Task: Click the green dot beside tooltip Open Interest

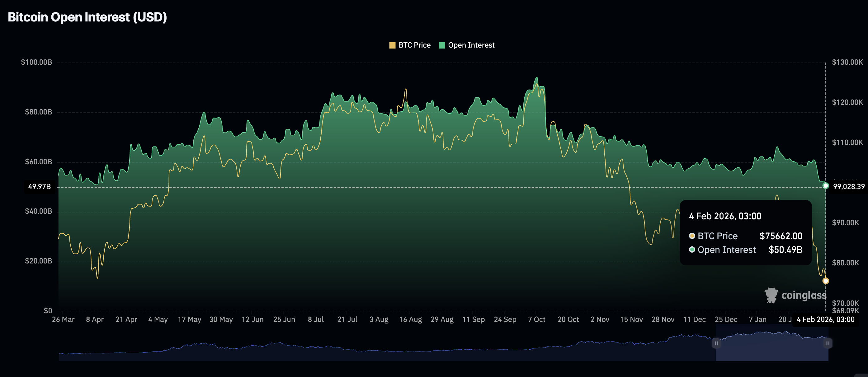Action: point(692,249)
